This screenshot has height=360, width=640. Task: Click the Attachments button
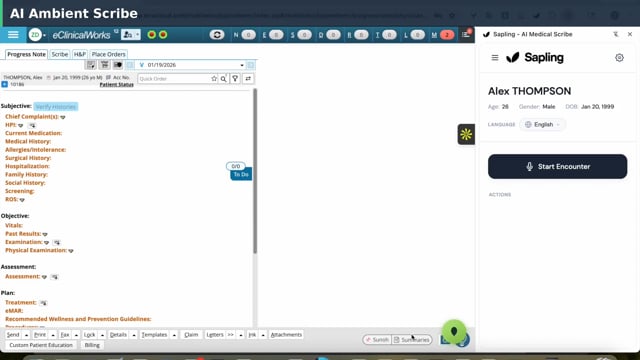click(x=286, y=335)
